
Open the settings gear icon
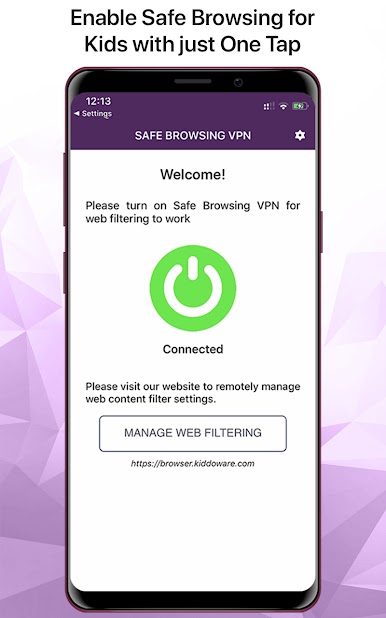coord(300,135)
